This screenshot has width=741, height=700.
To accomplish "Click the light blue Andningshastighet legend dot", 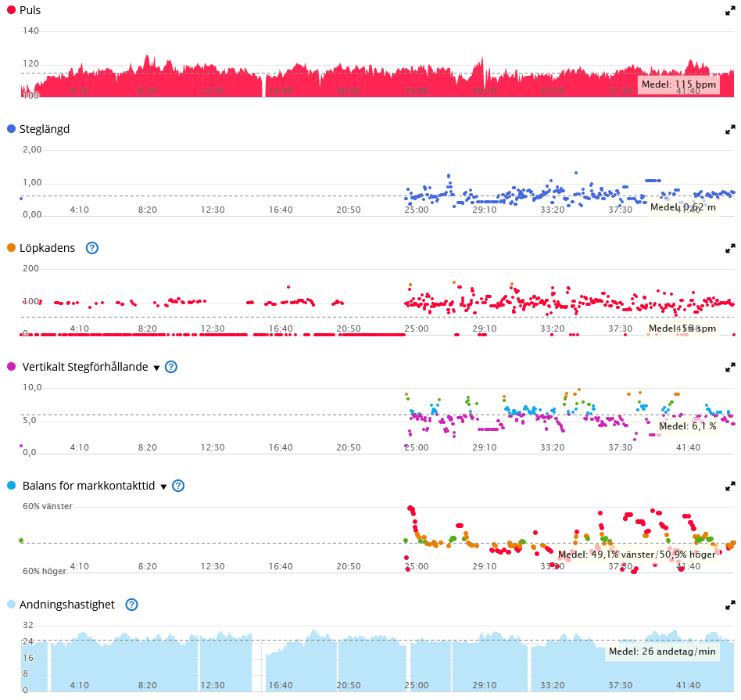I will 12,604.
